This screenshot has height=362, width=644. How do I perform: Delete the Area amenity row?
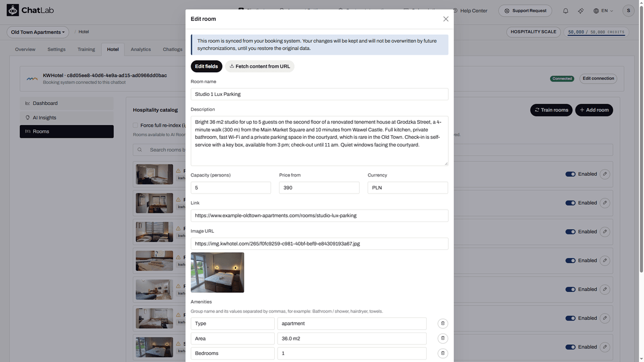click(x=443, y=338)
